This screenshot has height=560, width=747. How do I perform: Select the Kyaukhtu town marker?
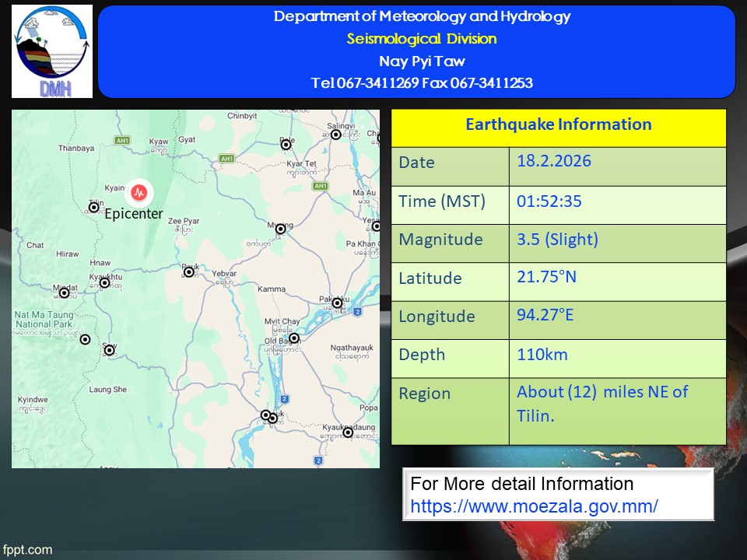pyautogui.click(x=104, y=282)
